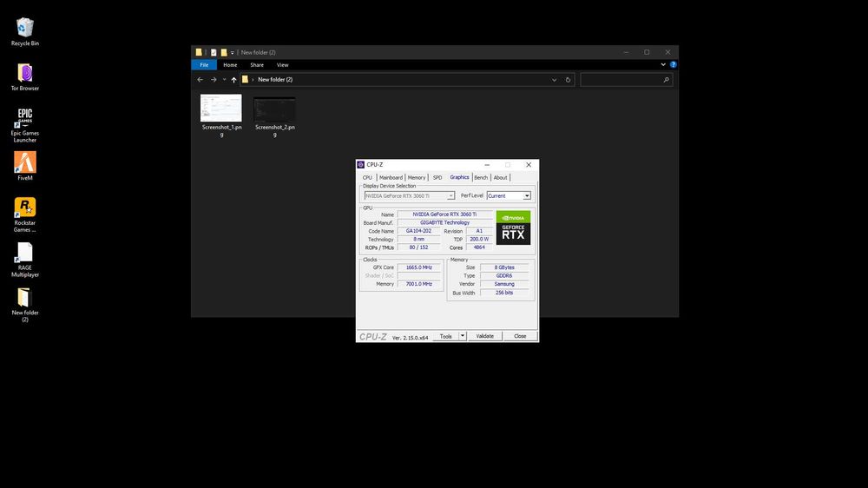Minimize the CPU-Z window

[x=487, y=164]
